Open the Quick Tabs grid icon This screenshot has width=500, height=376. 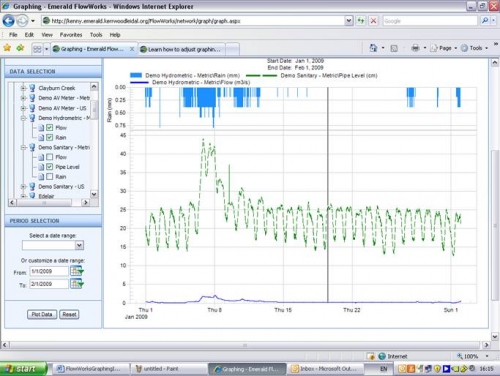(37, 49)
